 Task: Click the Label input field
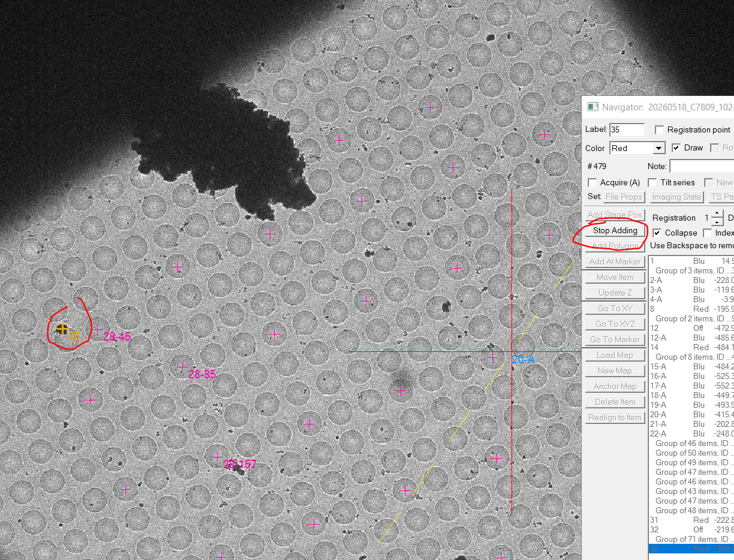(x=627, y=130)
